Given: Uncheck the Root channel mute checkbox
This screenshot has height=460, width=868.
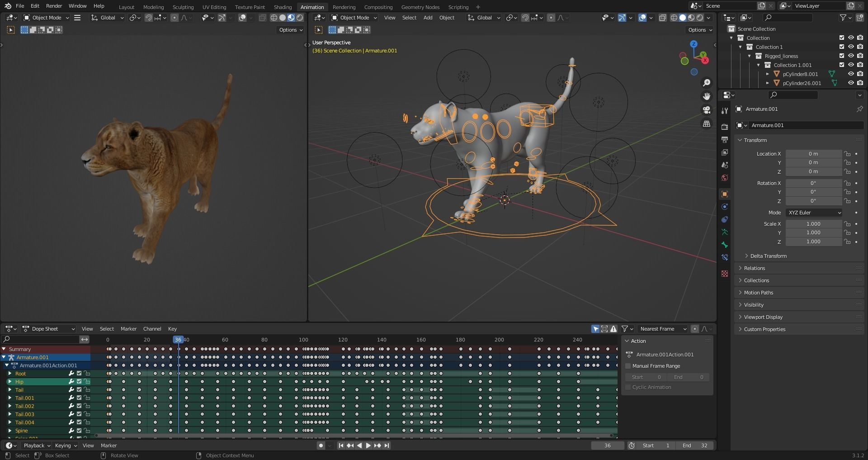Looking at the screenshot, I should pyautogui.click(x=79, y=374).
